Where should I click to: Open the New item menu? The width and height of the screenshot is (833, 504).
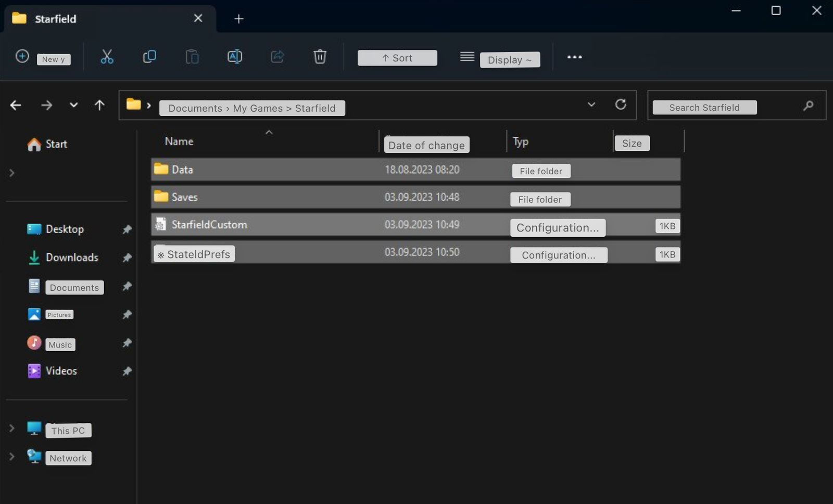[x=43, y=57]
